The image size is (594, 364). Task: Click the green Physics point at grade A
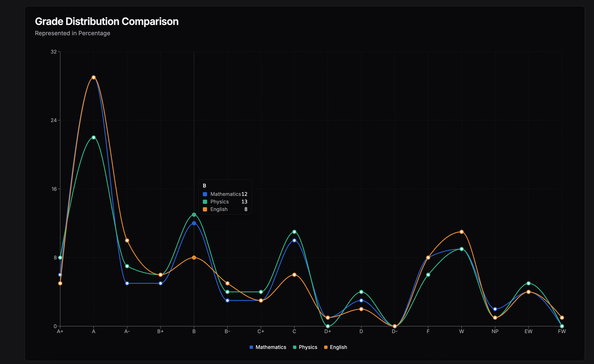[94, 138]
